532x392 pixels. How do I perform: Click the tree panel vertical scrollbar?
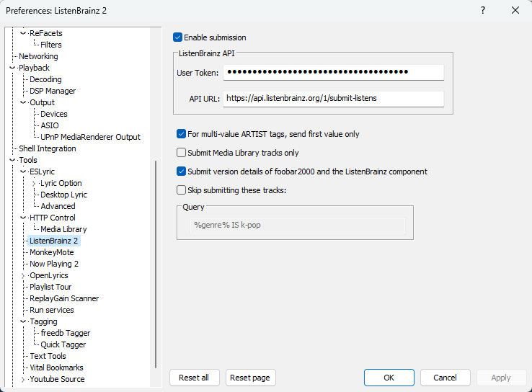(156, 264)
